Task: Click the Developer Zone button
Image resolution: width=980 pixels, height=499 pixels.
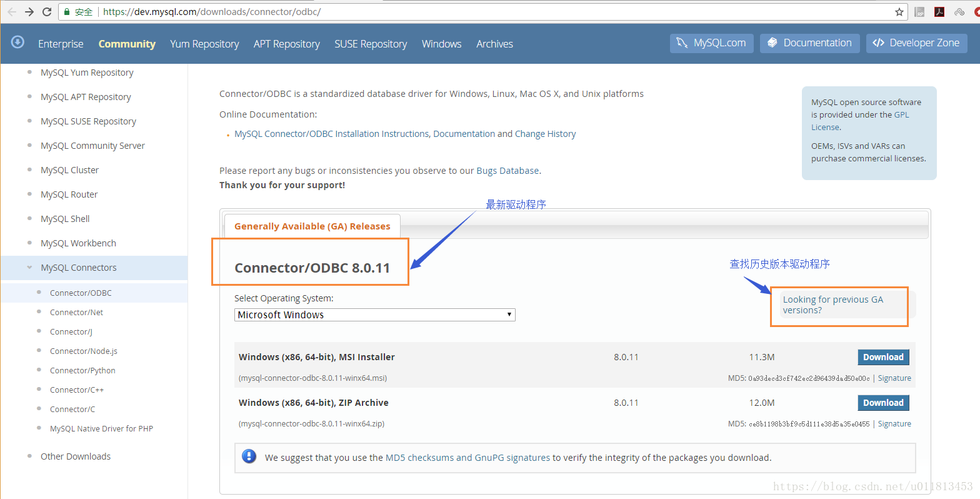Action: tap(917, 43)
